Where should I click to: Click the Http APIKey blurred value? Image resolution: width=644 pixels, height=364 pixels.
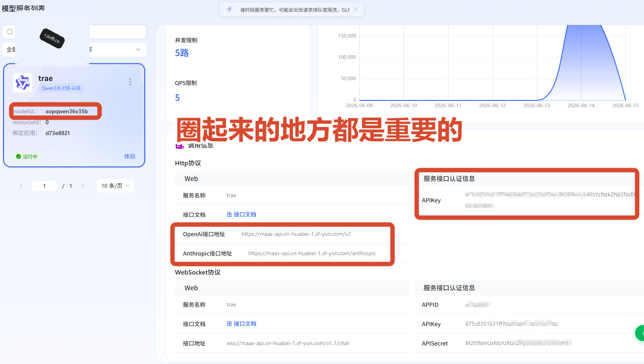click(x=550, y=200)
